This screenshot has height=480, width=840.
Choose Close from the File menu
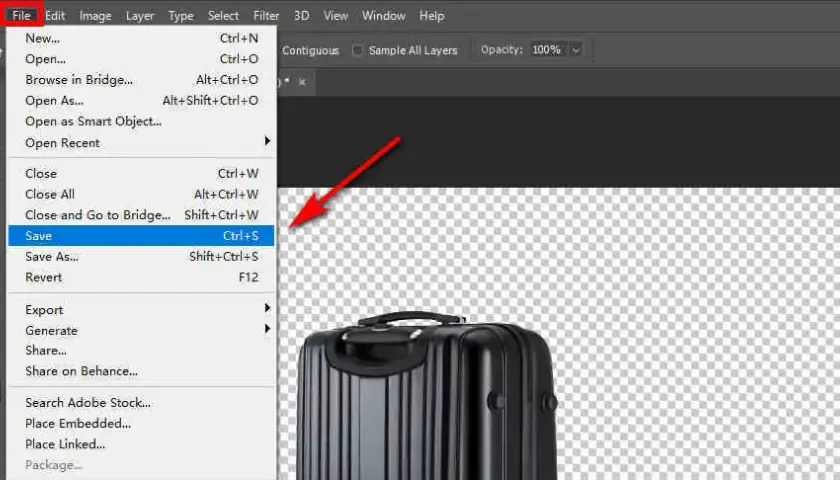coord(141,174)
